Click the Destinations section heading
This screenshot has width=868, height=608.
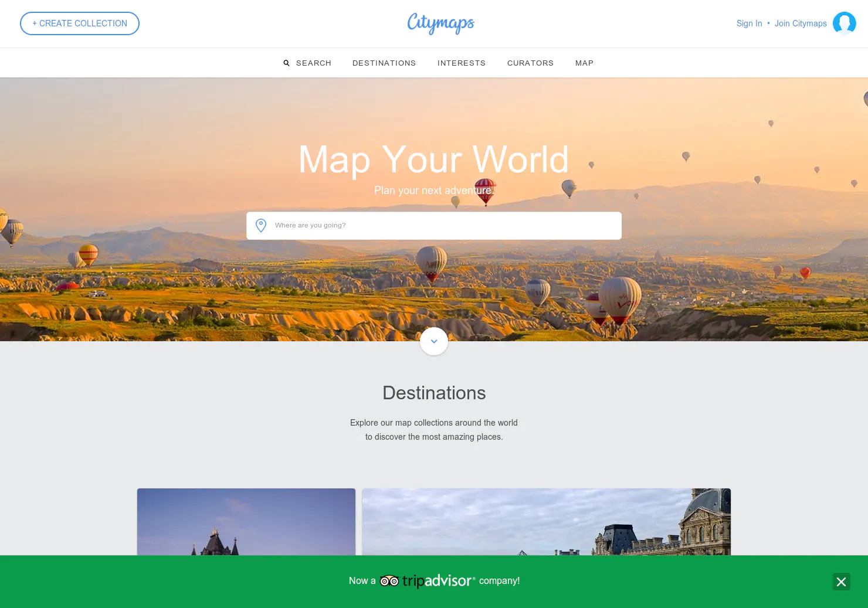[x=434, y=393]
